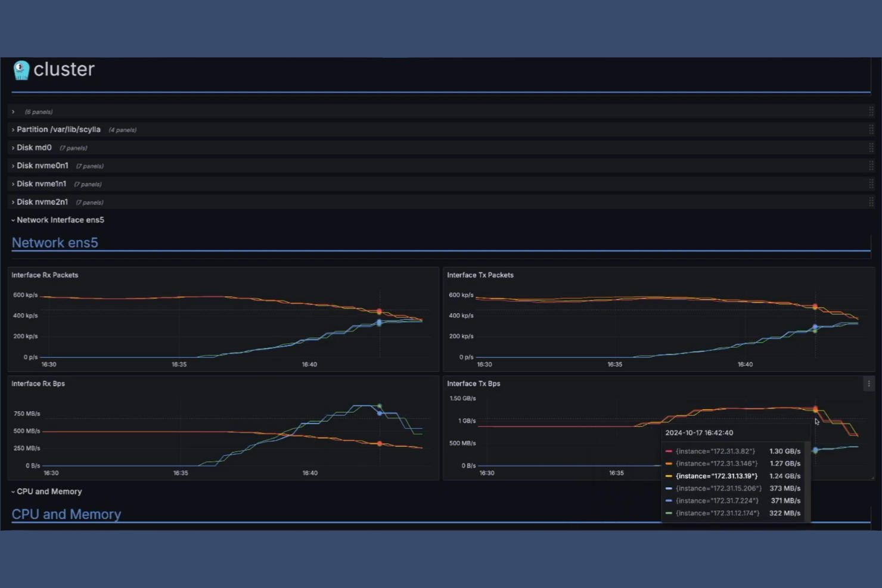This screenshot has height=588, width=882.
Task: Toggle series 172.31.3.82 in the legend
Action: 715,451
